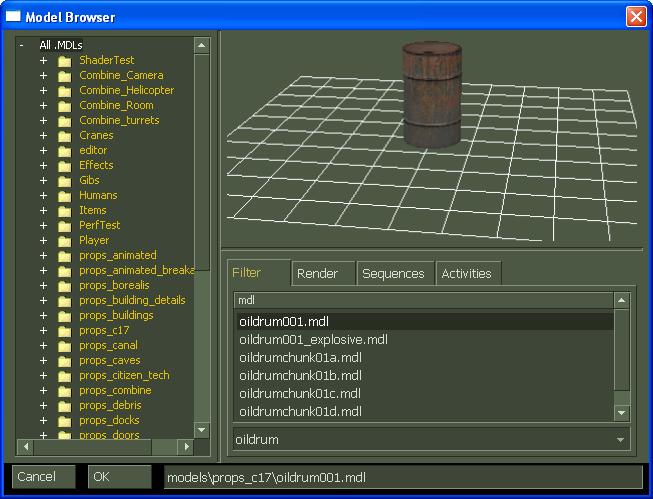Collapse the All .MDLs root node
Image resolution: width=653 pixels, height=499 pixels.
[x=22, y=45]
